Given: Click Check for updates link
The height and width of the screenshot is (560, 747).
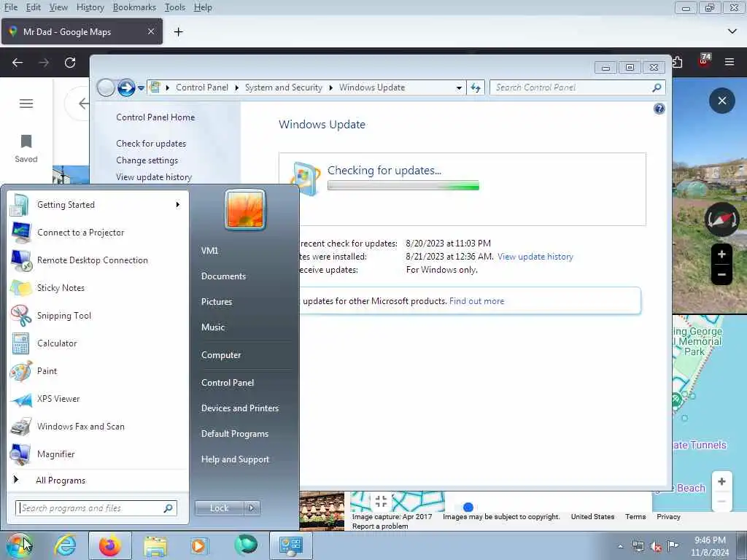Looking at the screenshot, I should click(151, 144).
